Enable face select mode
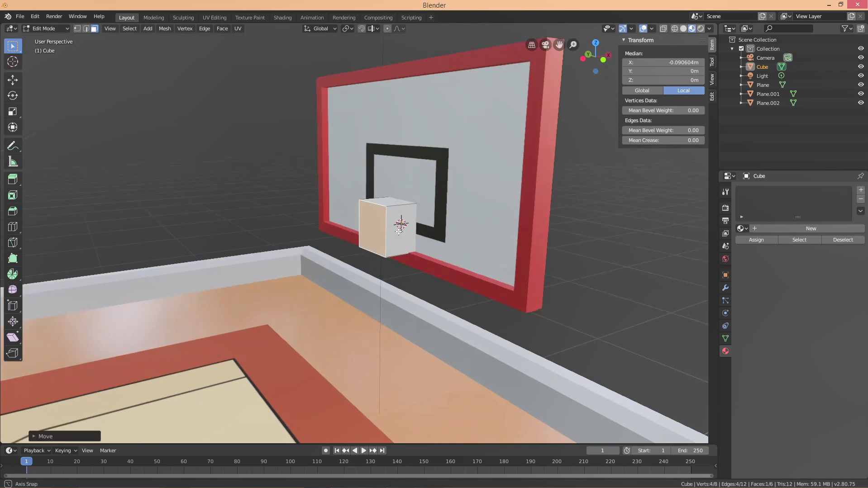Screen dimensions: 868x488 pyautogui.click(x=95, y=28)
